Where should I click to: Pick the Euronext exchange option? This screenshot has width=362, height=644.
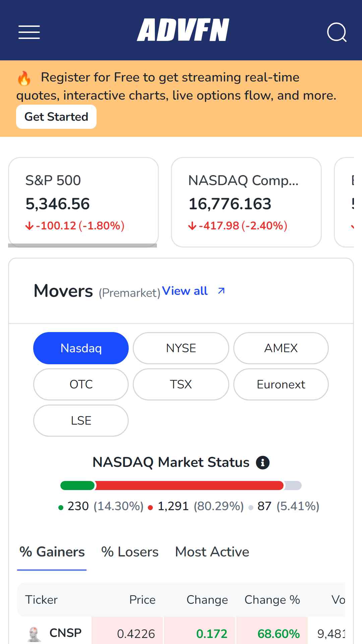click(281, 384)
